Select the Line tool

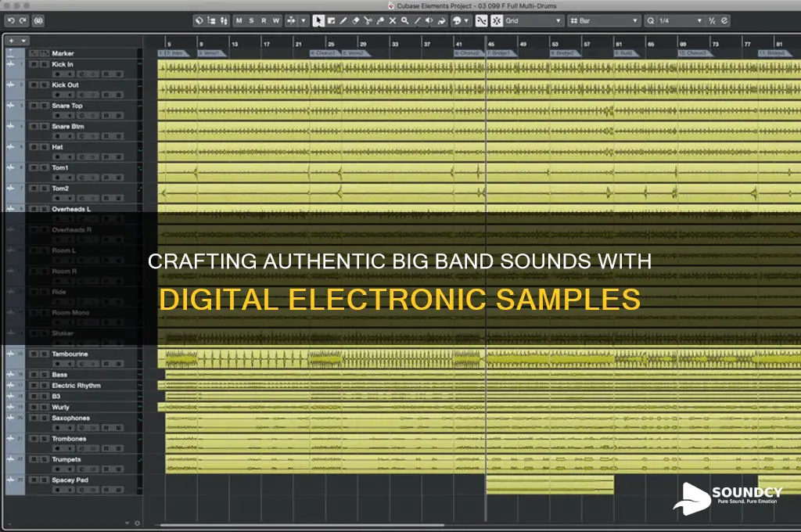[x=417, y=20]
